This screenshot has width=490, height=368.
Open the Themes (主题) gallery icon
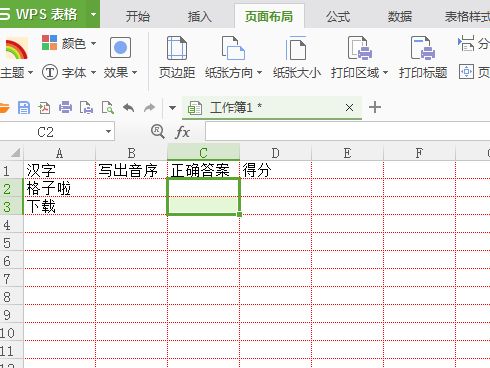(16, 49)
